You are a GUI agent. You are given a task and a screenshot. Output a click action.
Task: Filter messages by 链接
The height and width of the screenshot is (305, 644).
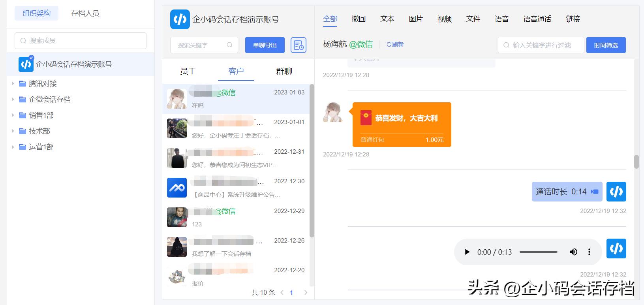tap(573, 19)
